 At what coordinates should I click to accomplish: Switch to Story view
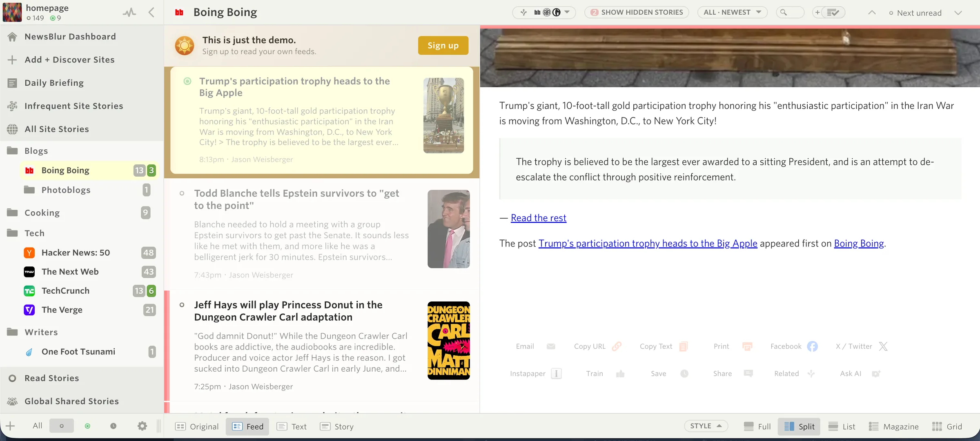click(337, 426)
